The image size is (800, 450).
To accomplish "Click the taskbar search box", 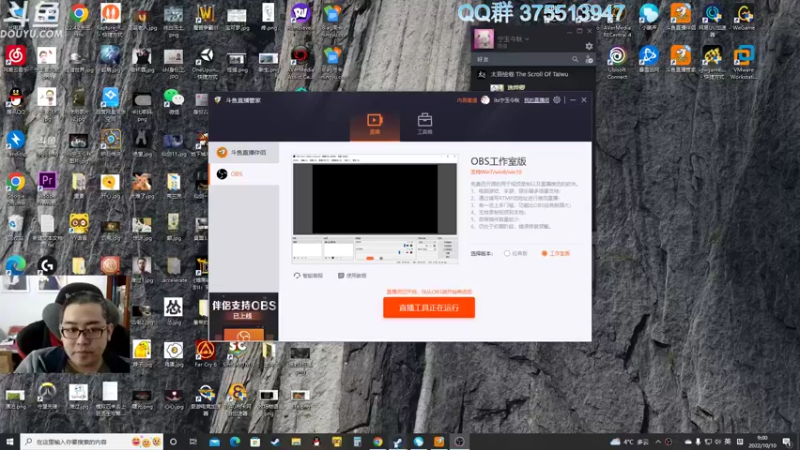I will (92, 441).
